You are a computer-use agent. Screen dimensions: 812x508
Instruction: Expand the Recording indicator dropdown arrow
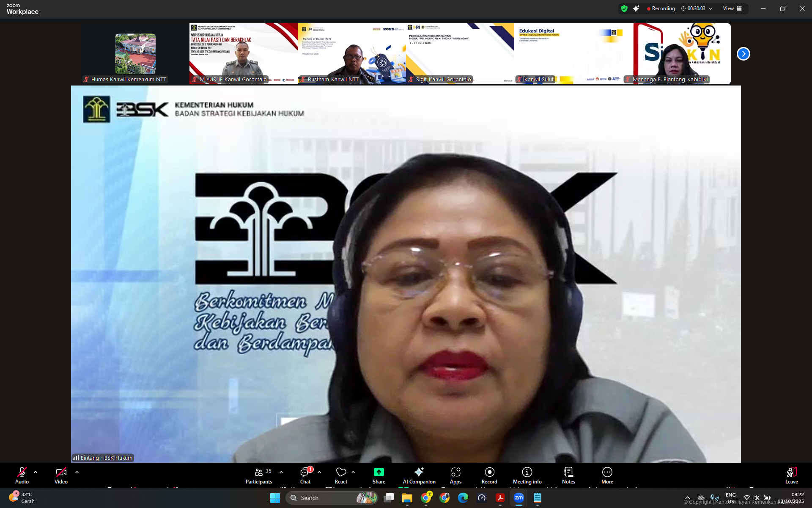[x=710, y=8]
